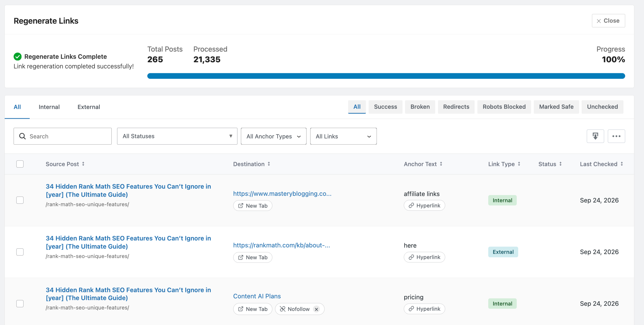Open the masteryblogging.co destination link

tap(282, 194)
